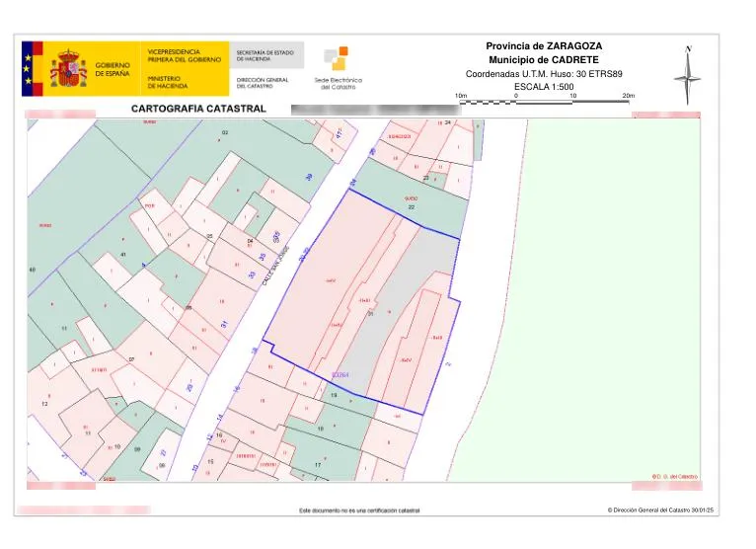Click parcel number 07 on the map

coord(131,359)
